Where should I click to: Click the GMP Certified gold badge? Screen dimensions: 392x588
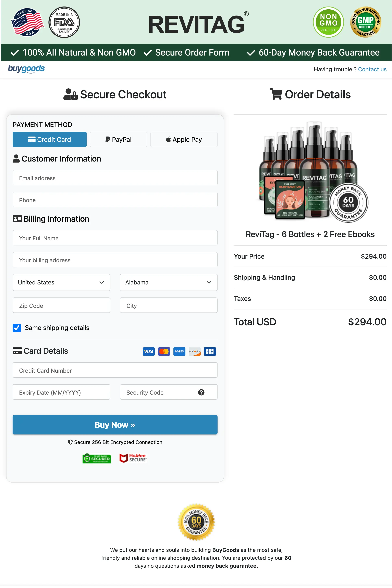click(366, 22)
